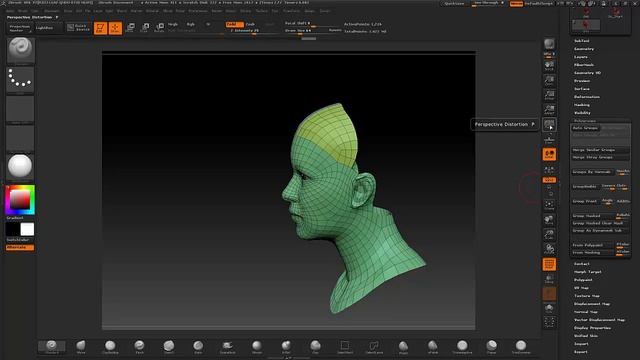Image resolution: width=640 pixels, height=360 pixels.
Task: Click the Auto Groups button
Action: (585, 128)
